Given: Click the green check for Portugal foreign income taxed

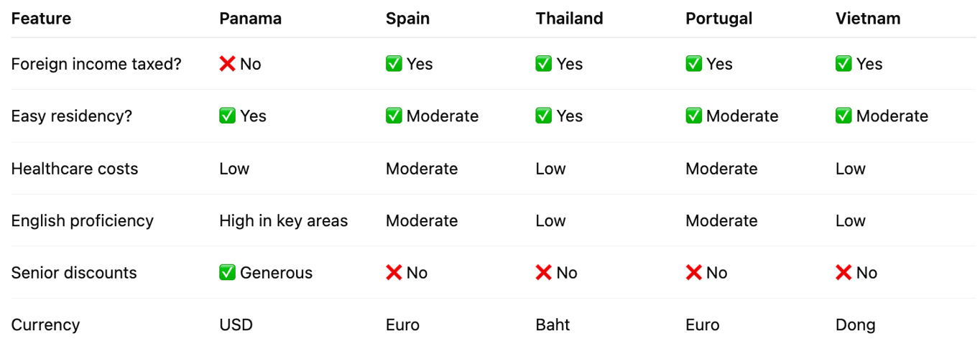Looking at the screenshot, I should coord(694,64).
